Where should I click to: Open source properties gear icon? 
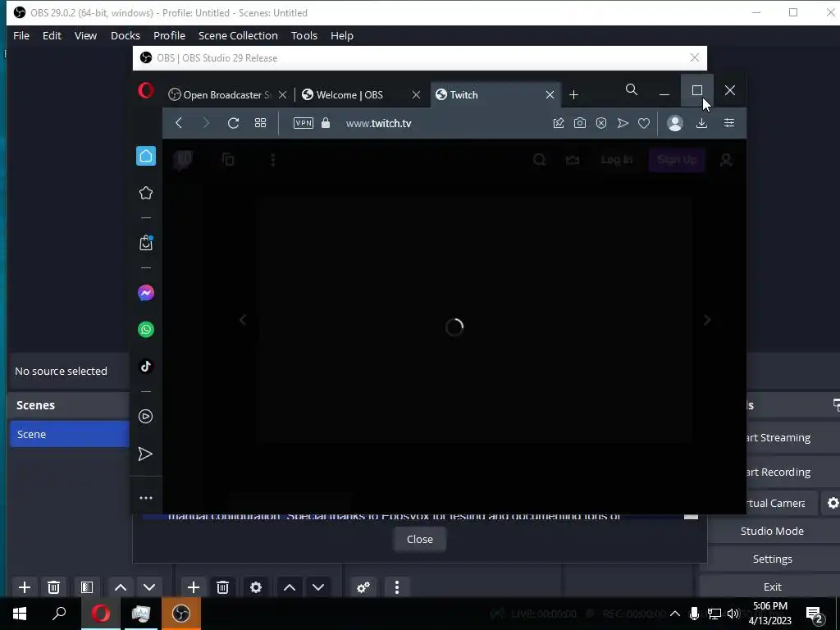click(x=256, y=587)
